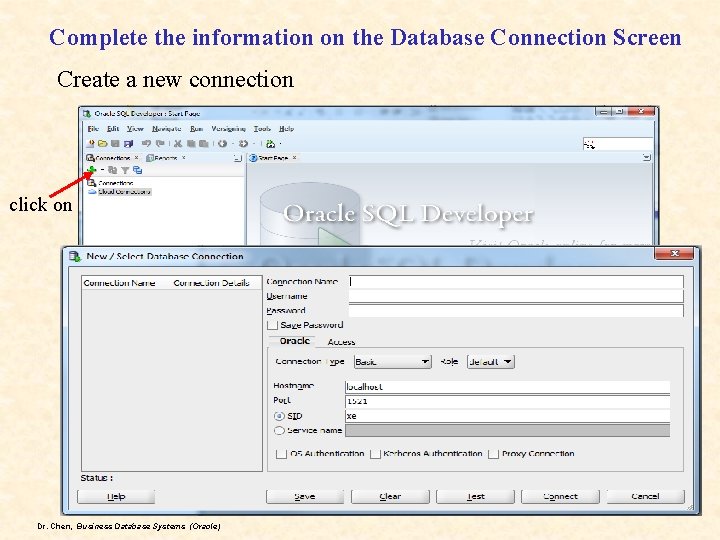Close the Reports panel tab
This screenshot has height=540, width=720.
(x=184, y=158)
